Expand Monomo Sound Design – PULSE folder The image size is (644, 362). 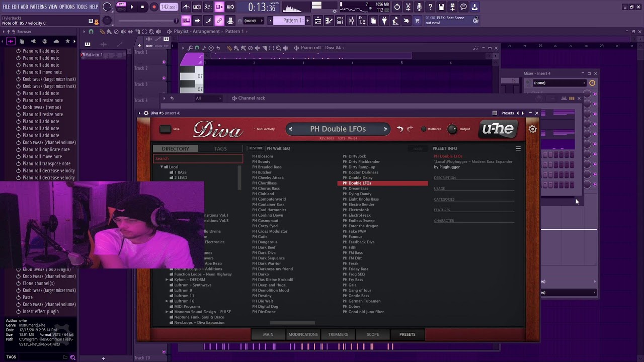tap(167, 312)
